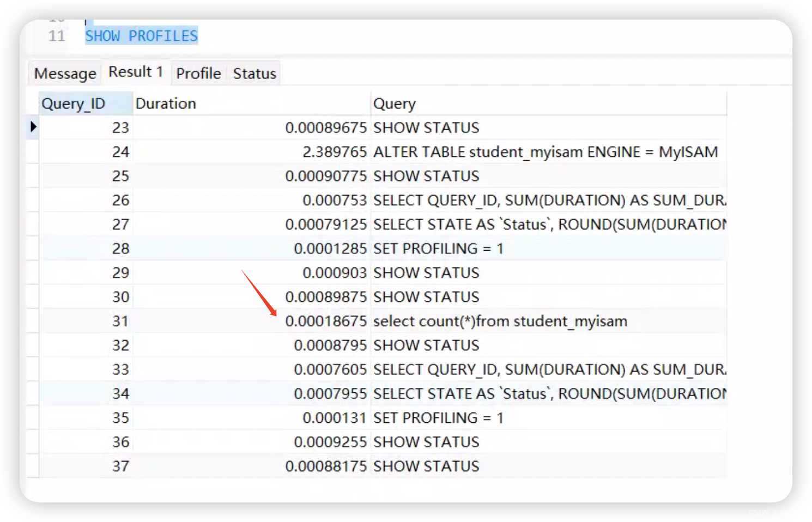
Task: Click duration value 0.00088175
Action: pyautogui.click(x=326, y=466)
